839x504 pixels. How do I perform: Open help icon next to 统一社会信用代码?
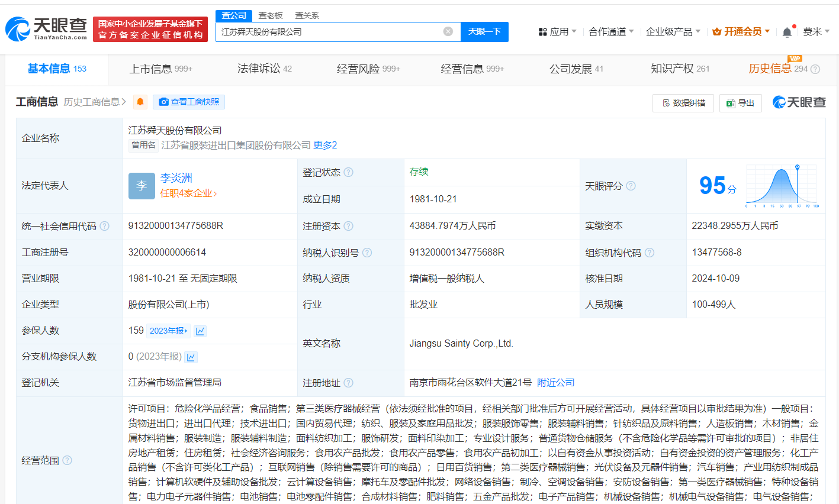tap(105, 226)
